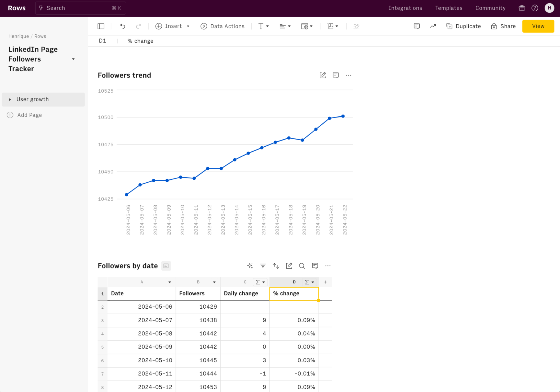Click the comment icon on Followers trend
This screenshot has height=392, width=560.
[x=336, y=75]
